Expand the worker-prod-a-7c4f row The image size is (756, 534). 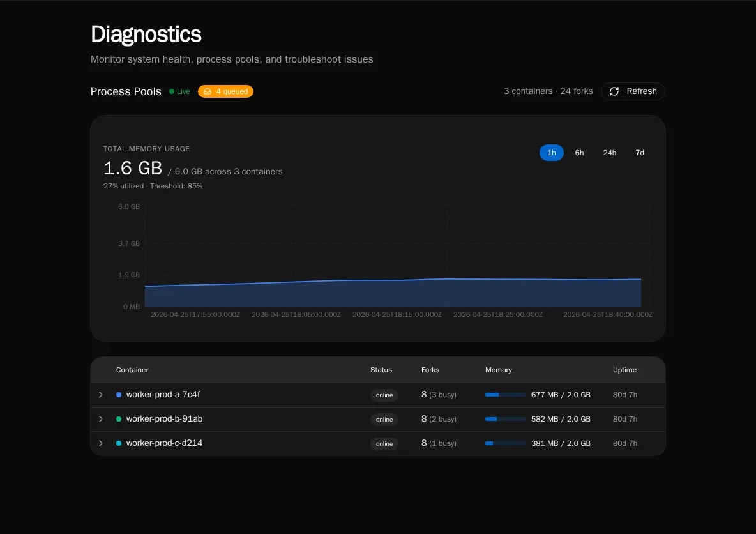[x=101, y=395]
